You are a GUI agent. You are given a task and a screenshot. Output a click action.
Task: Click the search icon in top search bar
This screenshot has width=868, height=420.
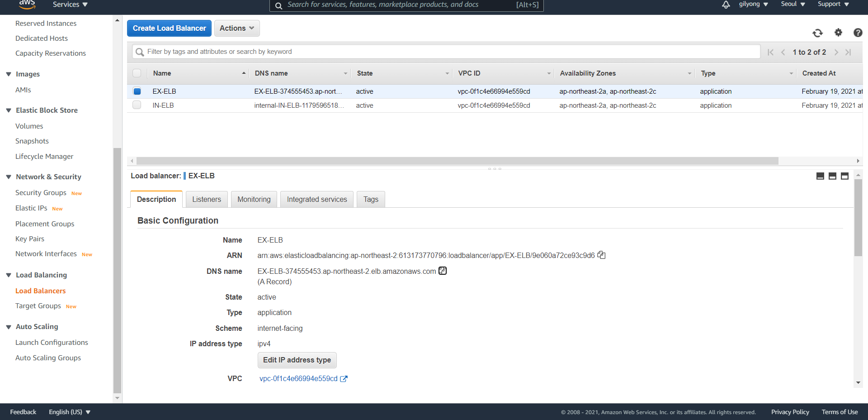point(279,5)
